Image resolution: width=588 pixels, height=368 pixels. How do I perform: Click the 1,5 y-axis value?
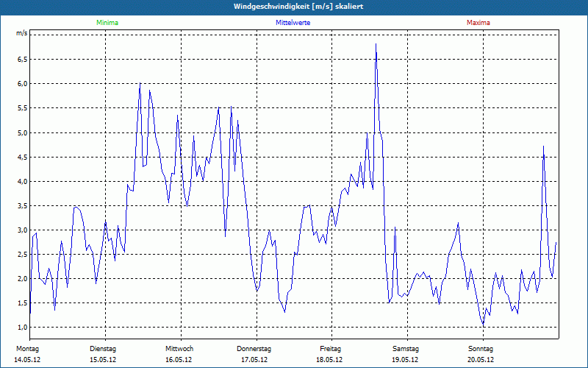pyautogui.click(x=23, y=303)
